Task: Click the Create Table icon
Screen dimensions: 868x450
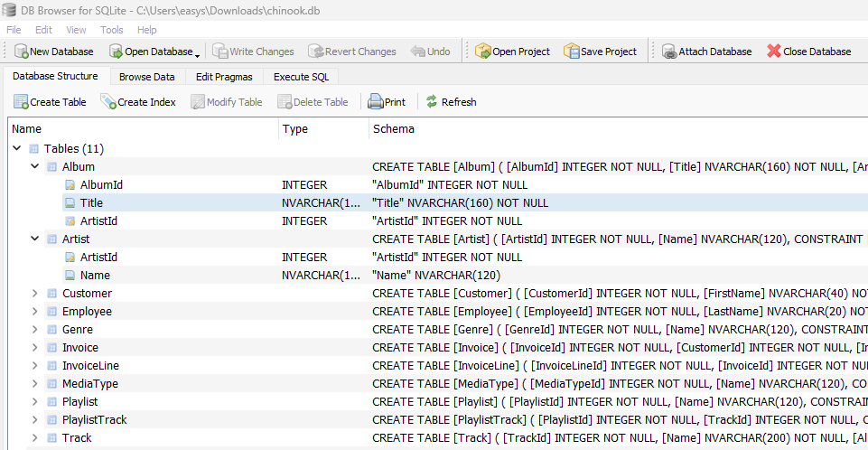Action: (x=21, y=102)
